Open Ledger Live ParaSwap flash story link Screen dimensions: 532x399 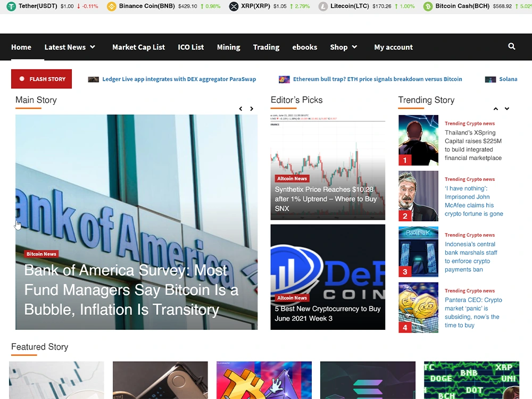(179, 79)
